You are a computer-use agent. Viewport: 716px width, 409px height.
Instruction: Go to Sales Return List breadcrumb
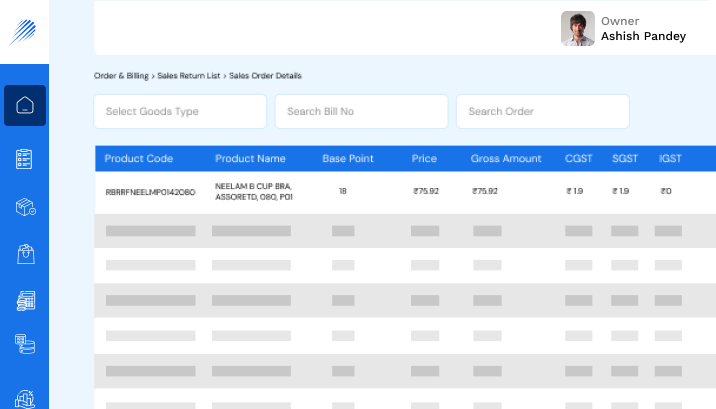tap(189, 76)
